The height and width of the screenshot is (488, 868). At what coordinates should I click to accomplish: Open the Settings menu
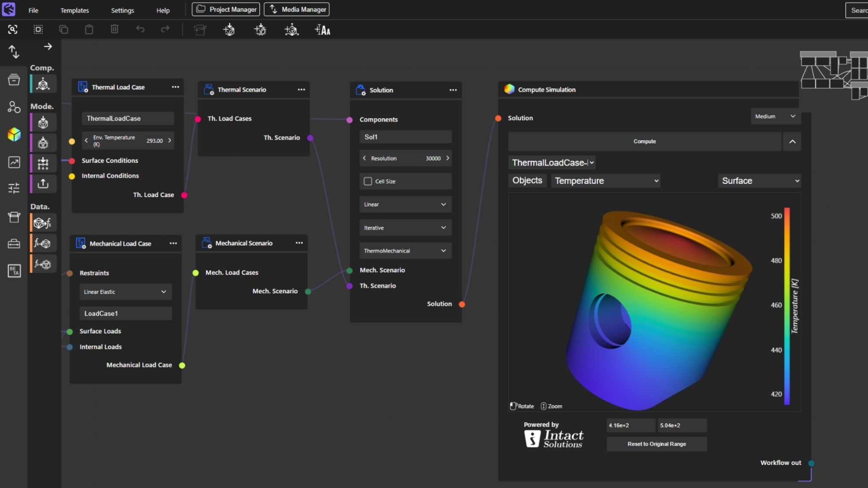click(122, 10)
